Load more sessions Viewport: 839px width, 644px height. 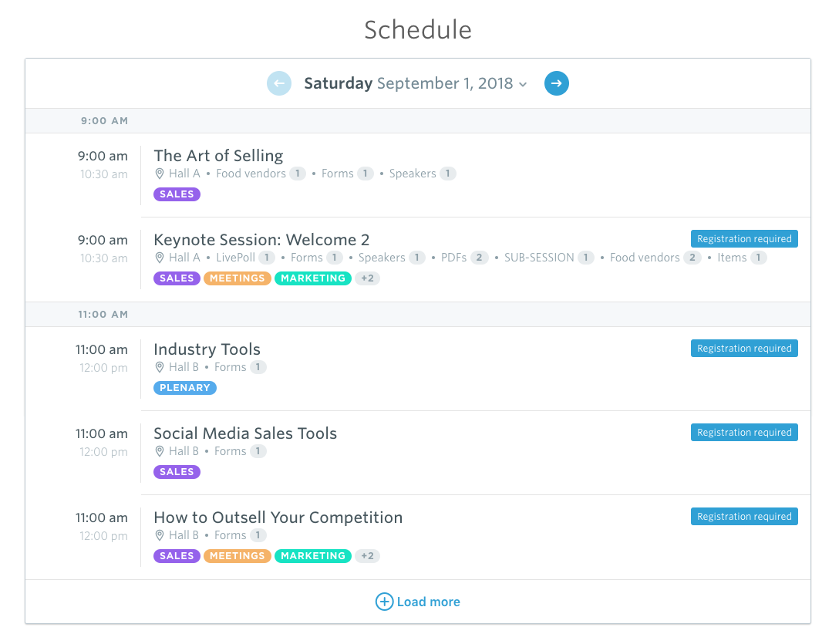point(418,602)
